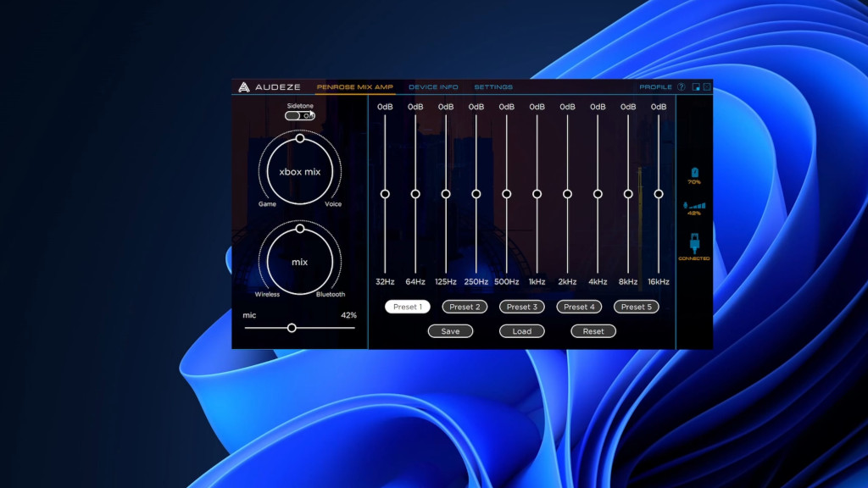Click the 8kHz EQ slider handle

[628, 194]
